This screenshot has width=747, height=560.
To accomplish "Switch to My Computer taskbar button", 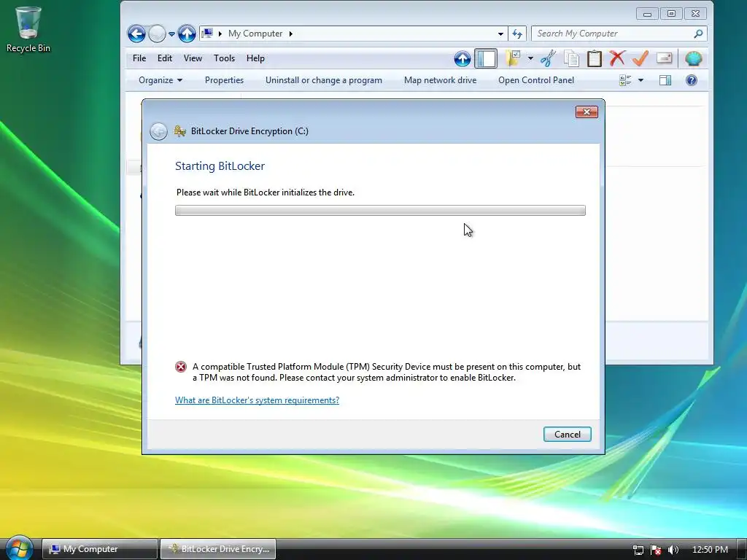I will pos(99,549).
